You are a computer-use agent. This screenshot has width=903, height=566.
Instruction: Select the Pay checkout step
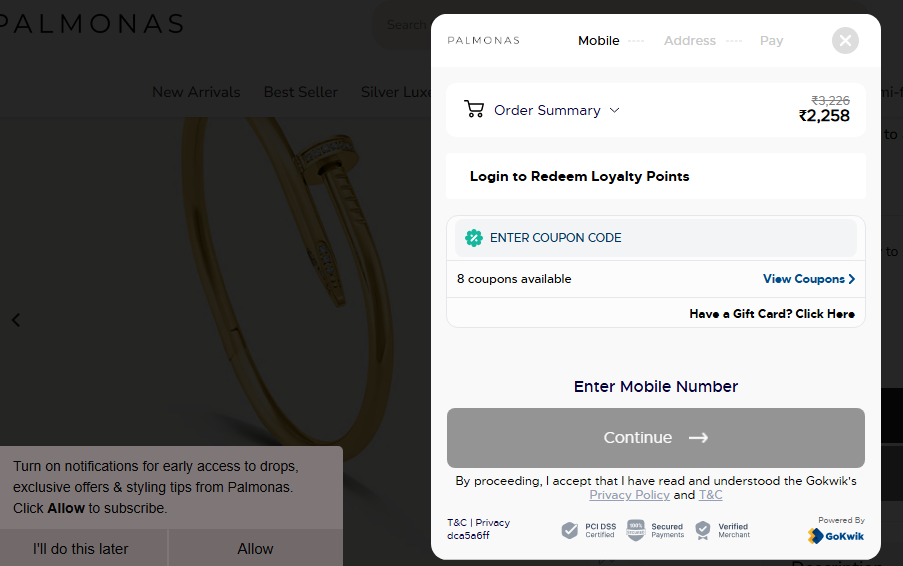[x=771, y=41]
